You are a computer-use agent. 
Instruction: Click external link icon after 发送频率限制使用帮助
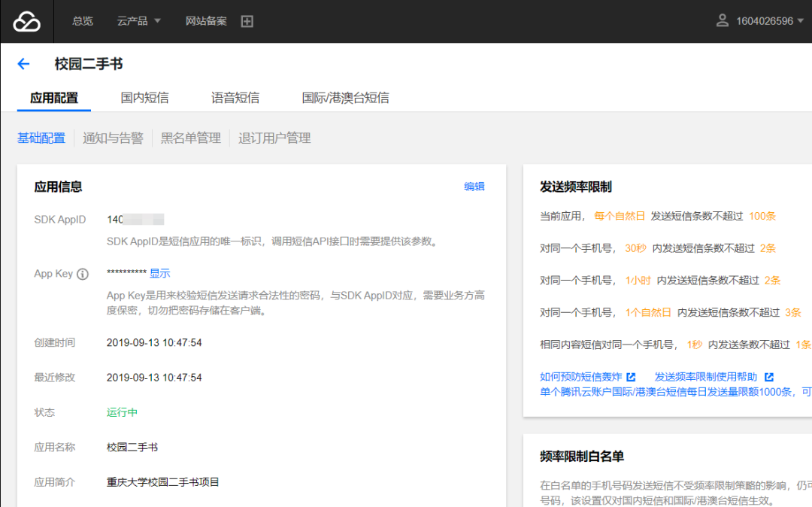(769, 377)
